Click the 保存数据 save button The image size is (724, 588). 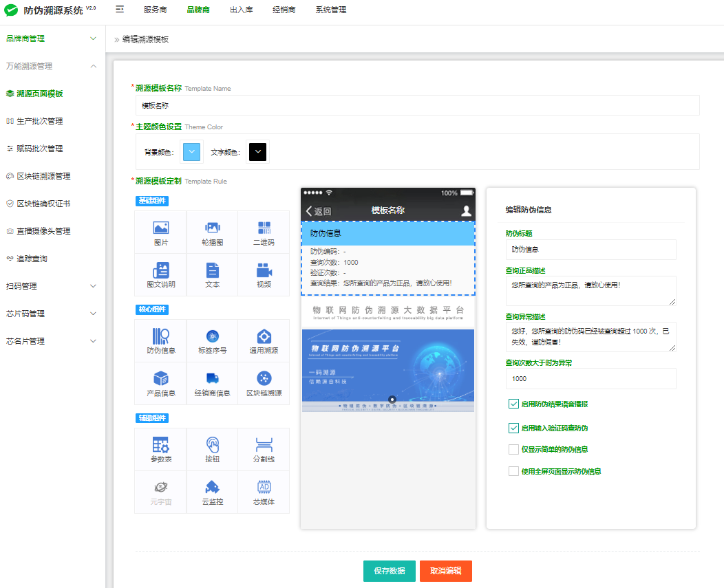click(389, 571)
